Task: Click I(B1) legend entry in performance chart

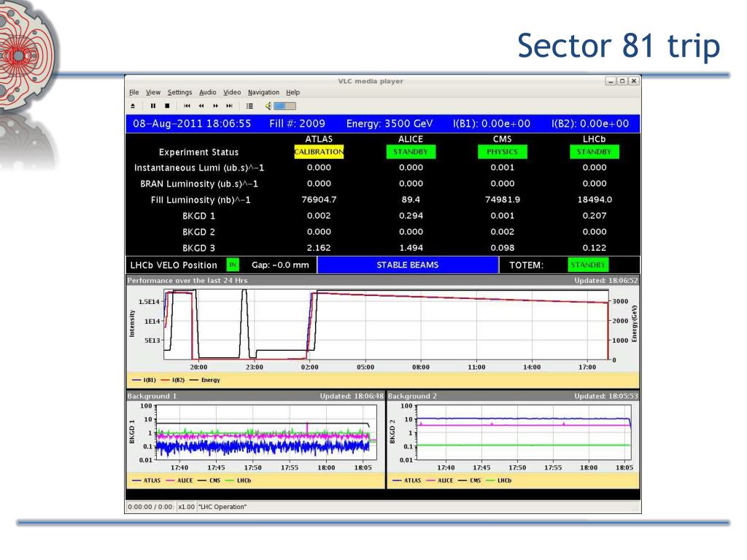Action: (144, 380)
